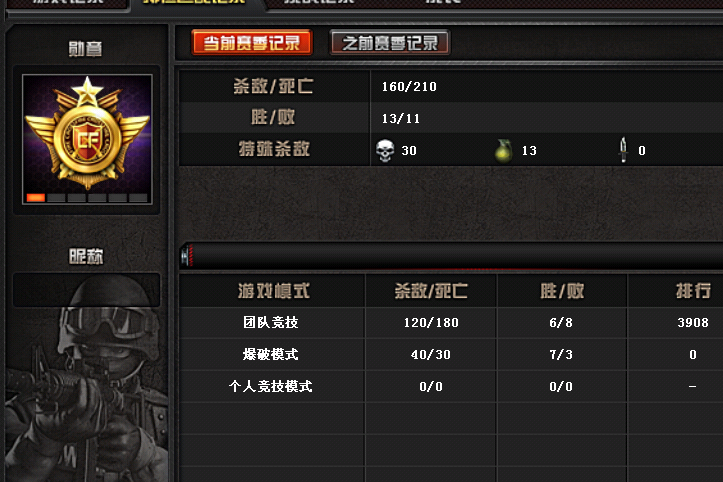Viewport: 723px width, 482px height.
Task: Select the orange first medal progress segment
Action: pyautogui.click(x=36, y=198)
